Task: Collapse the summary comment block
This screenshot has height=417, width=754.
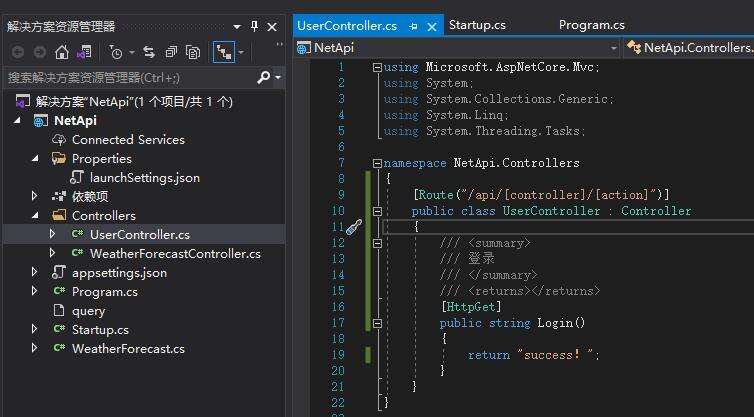Action: click(377, 243)
